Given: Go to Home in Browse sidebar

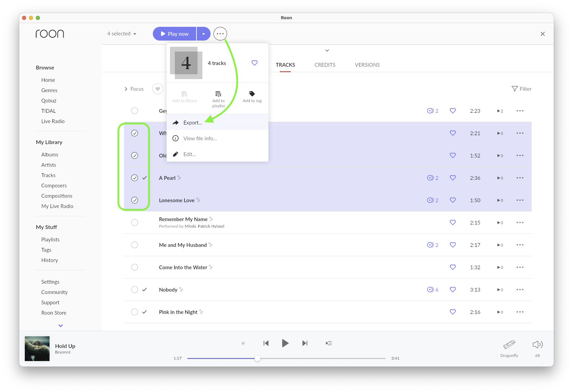Looking at the screenshot, I should [48, 80].
